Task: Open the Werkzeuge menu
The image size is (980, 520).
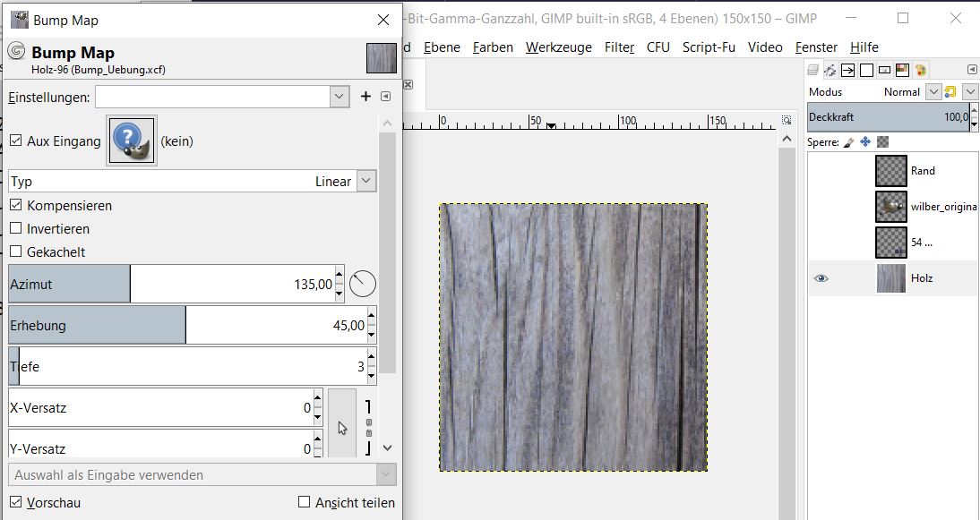Action: [558, 47]
